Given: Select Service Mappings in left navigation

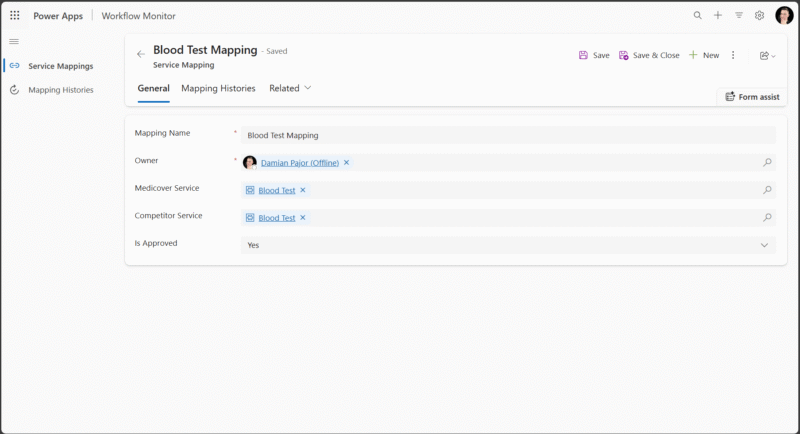Looking at the screenshot, I should 60,66.
